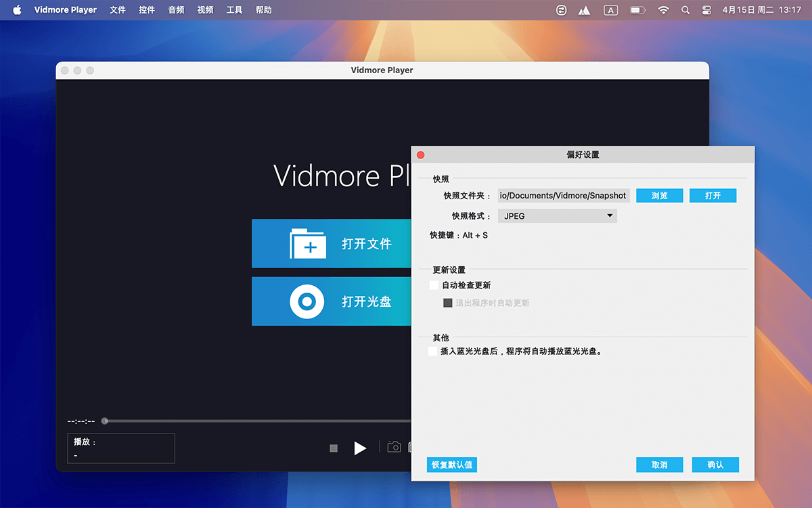Click the 更新设置 section heading
812x508 pixels.
coord(449,270)
